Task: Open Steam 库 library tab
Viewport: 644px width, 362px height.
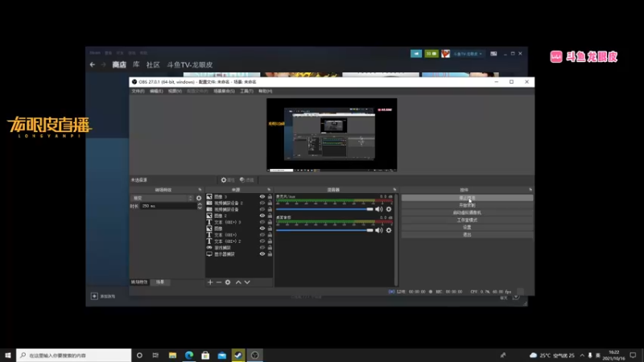Action: [x=136, y=64]
